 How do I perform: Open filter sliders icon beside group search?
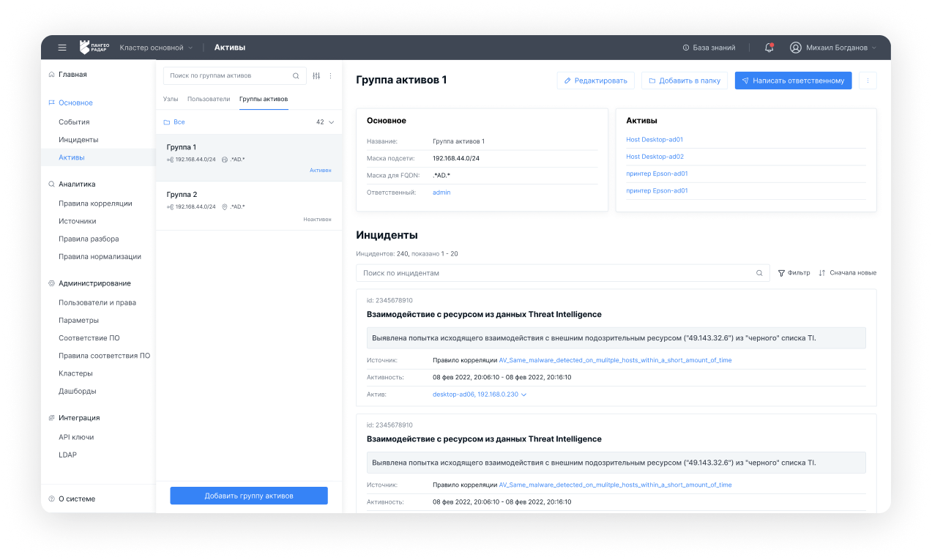(316, 75)
